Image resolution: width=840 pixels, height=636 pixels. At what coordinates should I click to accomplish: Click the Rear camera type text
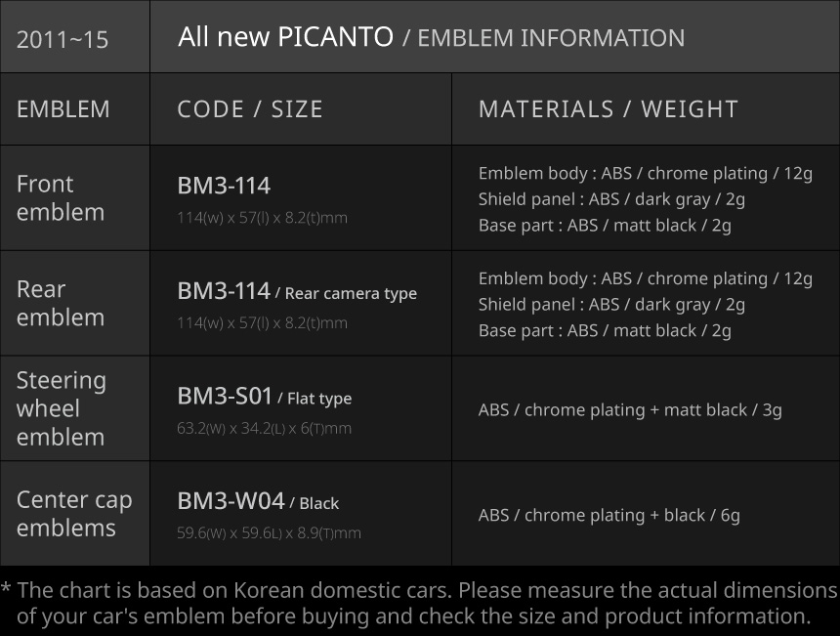coord(351,293)
